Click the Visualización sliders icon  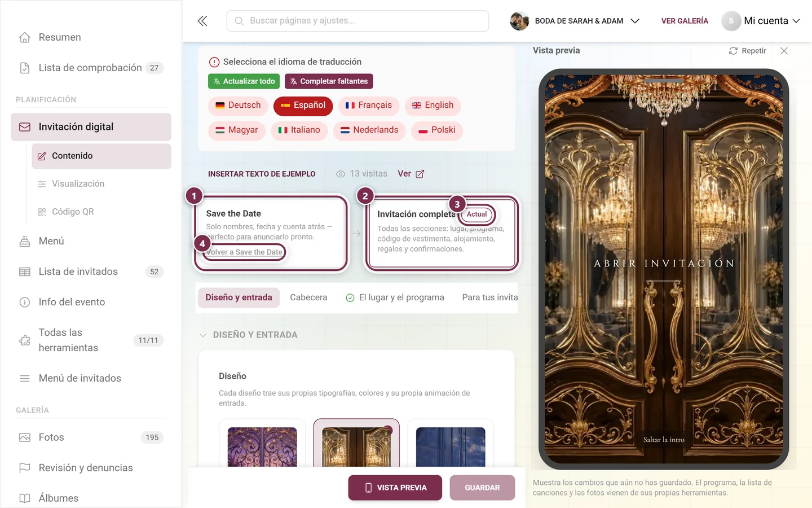tap(42, 184)
